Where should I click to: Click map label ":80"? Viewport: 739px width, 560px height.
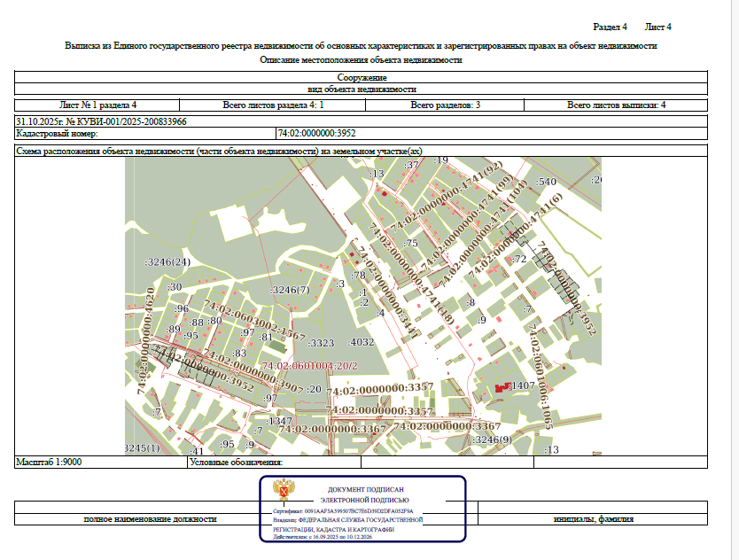[x=214, y=321]
